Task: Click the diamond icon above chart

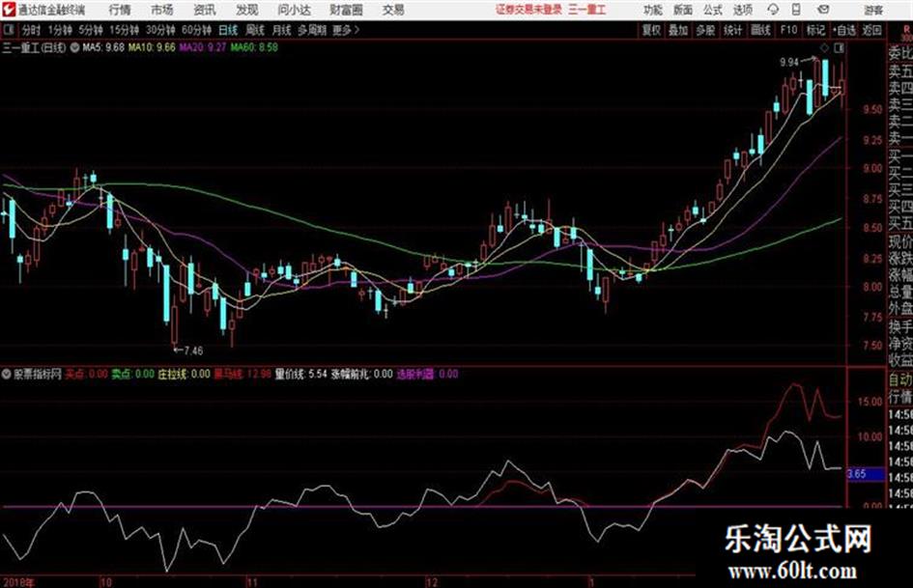Action: click(824, 47)
